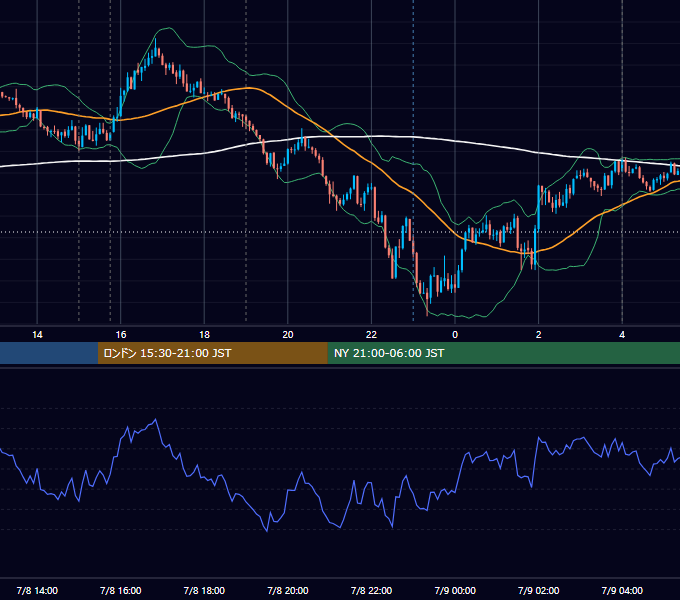Click the 7/8 20:00 date label
The height and width of the screenshot is (600, 680).
[x=288, y=590]
